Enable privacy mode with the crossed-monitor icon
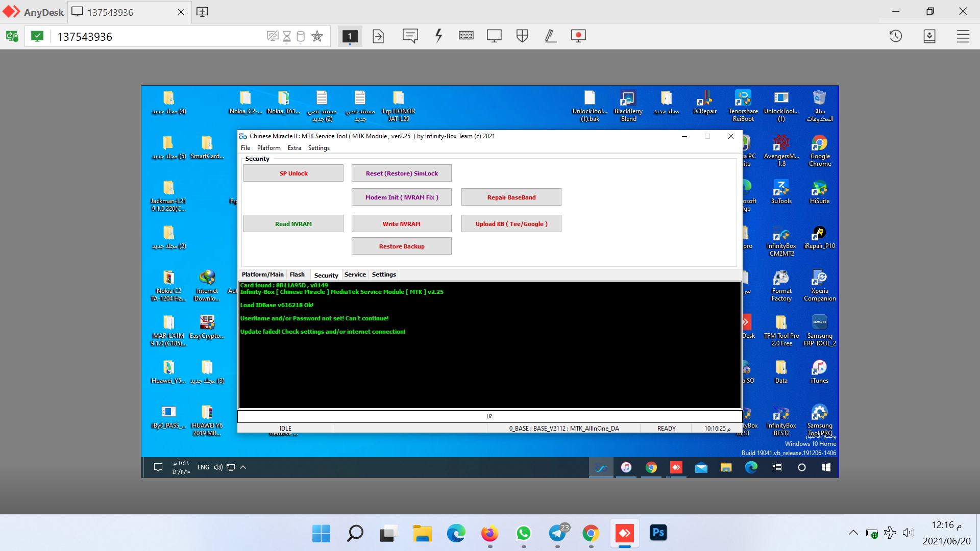The height and width of the screenshot is (551, 980). point(272,36)
